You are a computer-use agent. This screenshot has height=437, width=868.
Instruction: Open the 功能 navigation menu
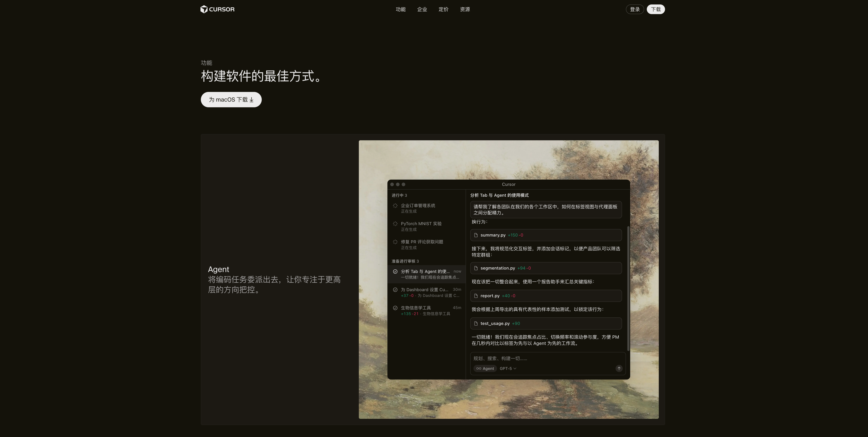tap(400, 9)
